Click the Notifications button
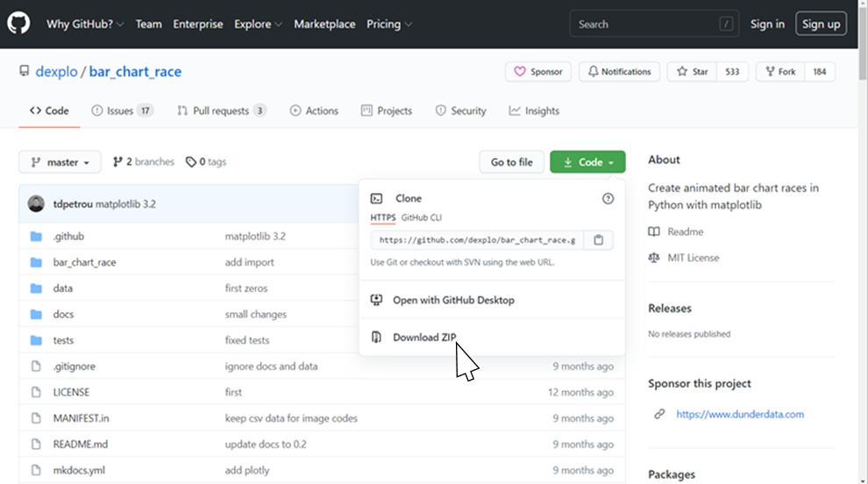 click(620, 71)
